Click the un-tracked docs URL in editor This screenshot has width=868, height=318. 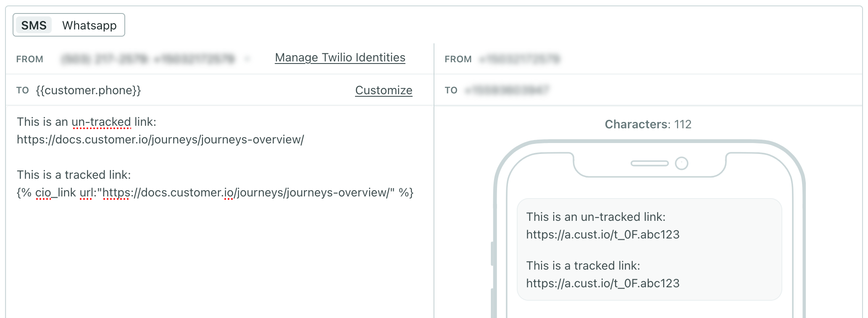160,140
